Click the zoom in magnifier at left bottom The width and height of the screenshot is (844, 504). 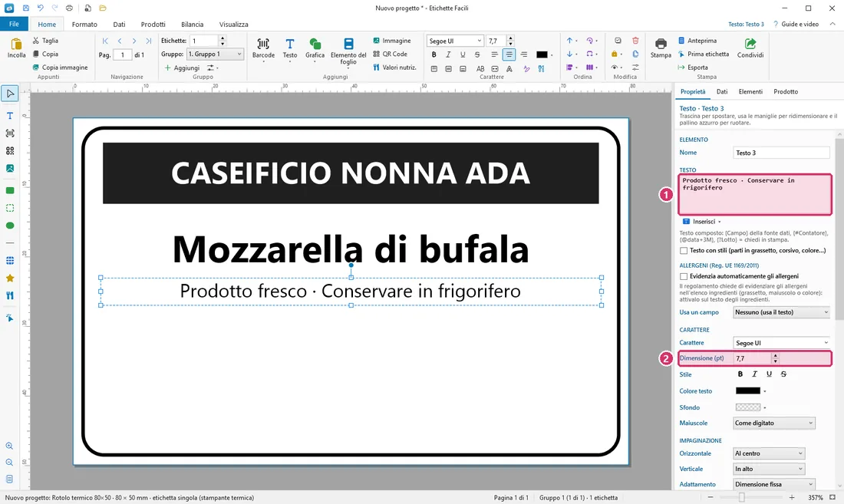click(10, 446)
